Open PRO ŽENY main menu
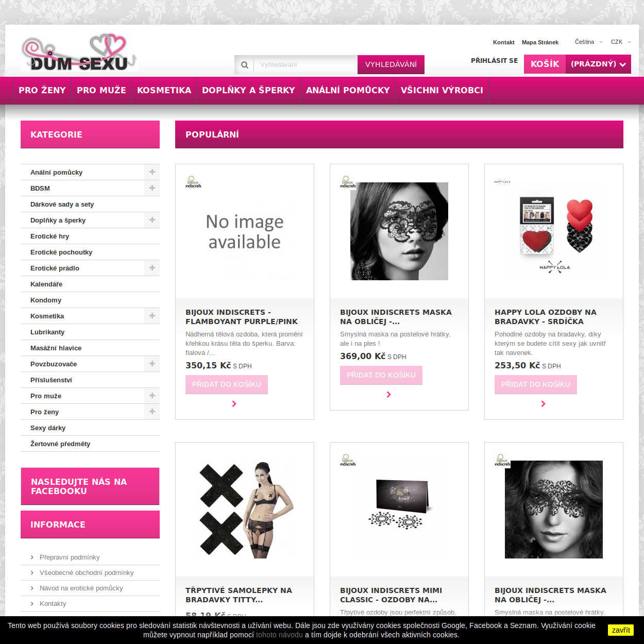Viewport: 644px width, 644px height. [x=42, y=90]
